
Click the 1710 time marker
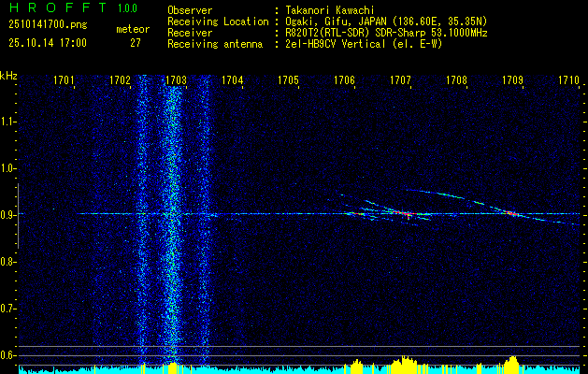[x=568, y=80]
